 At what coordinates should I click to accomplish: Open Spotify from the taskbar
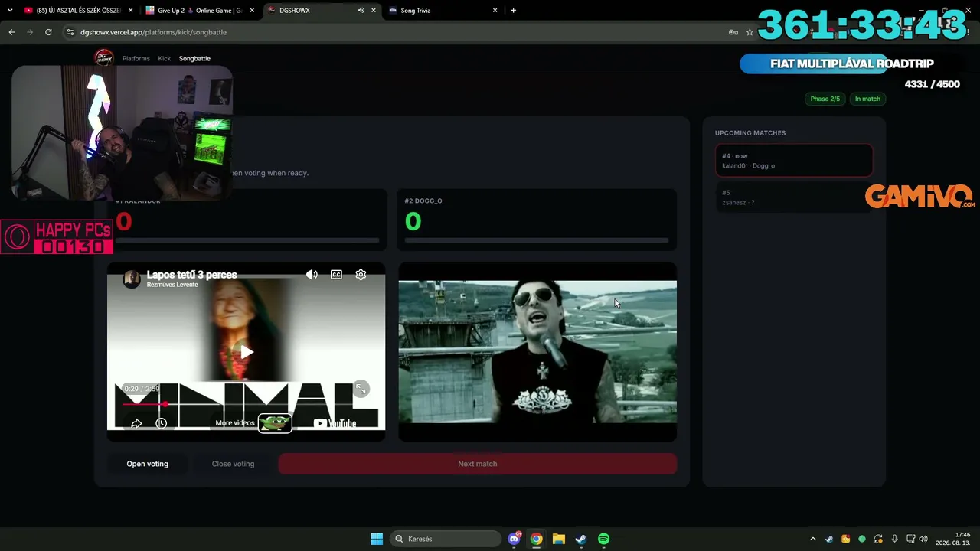tap(603, 539)
